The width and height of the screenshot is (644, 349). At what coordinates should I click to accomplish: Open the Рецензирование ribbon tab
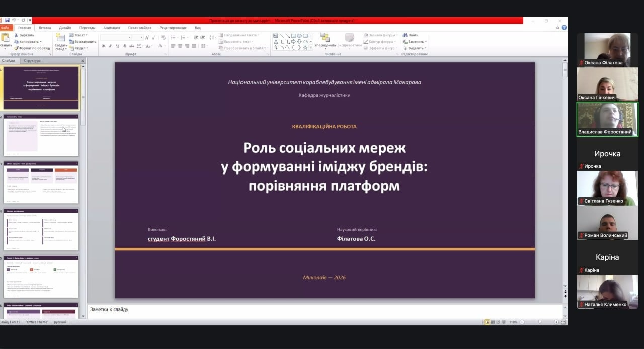(173, 28)
